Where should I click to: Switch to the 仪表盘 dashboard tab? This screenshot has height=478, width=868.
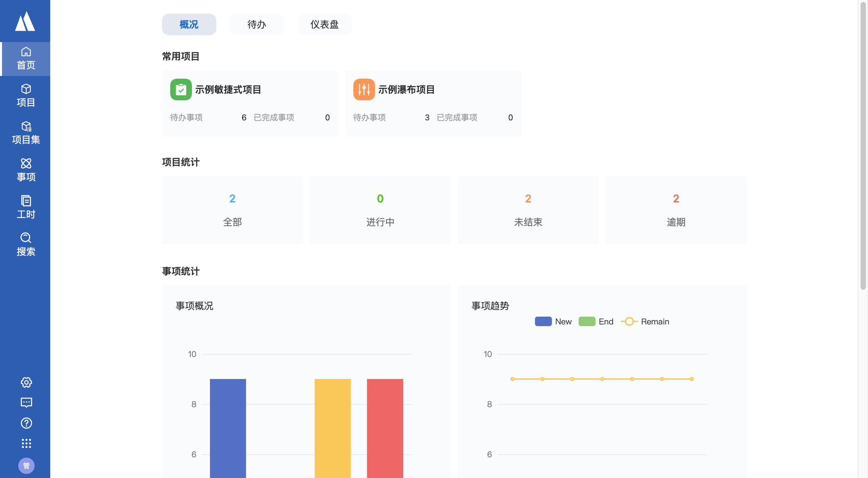(x=324, y=24)
